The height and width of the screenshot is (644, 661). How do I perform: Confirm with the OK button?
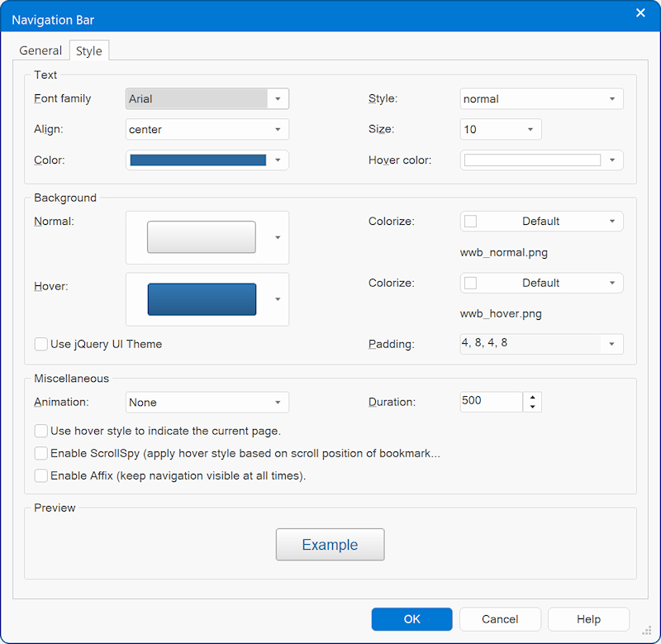pos(411,619)
